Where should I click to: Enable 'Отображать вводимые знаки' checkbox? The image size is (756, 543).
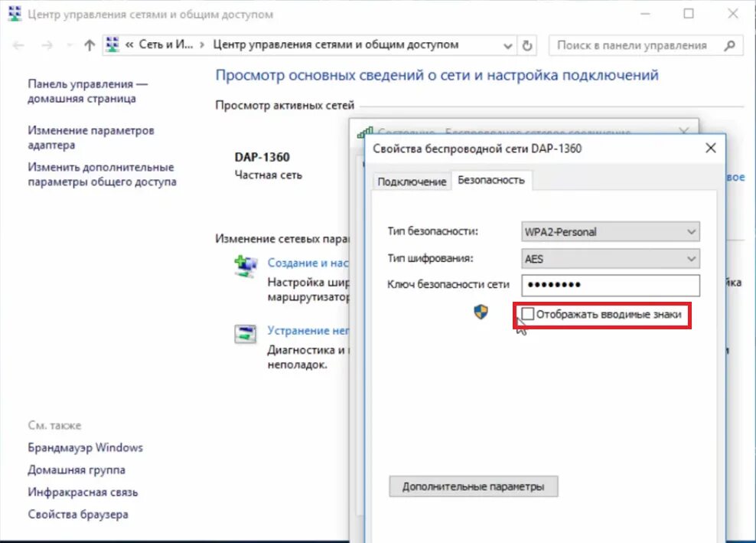click(x=528, y=314)
